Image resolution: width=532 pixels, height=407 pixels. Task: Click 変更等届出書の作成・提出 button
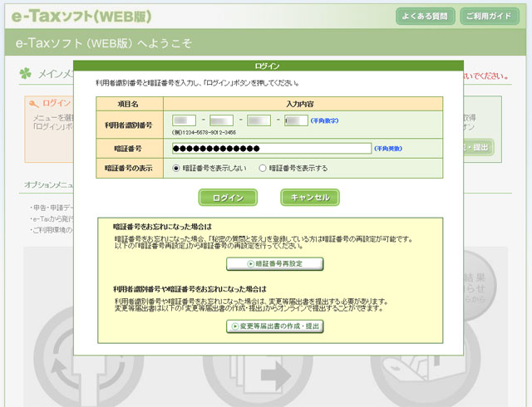point(274,326)
